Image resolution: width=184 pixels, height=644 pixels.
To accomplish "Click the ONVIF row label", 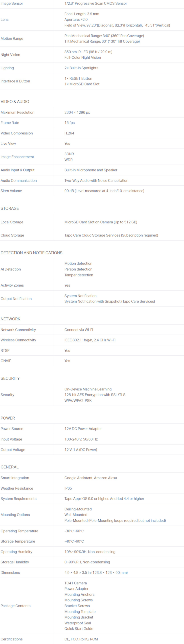I will click(6, 361).
